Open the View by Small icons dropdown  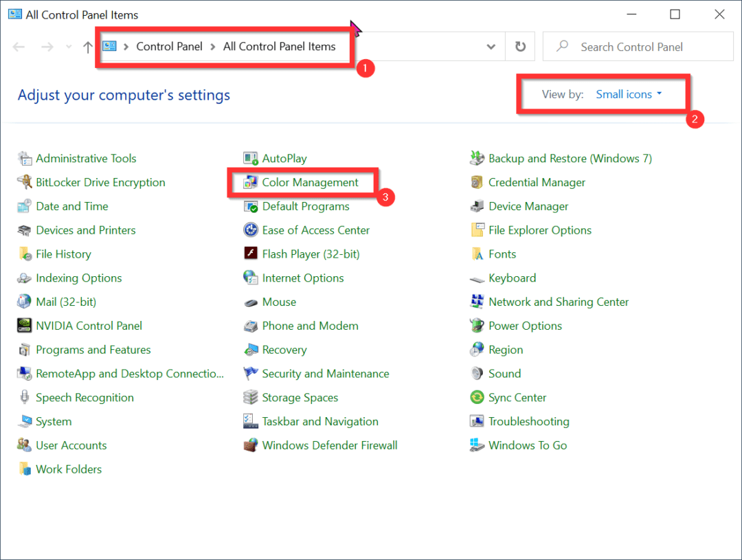point(624,94)
